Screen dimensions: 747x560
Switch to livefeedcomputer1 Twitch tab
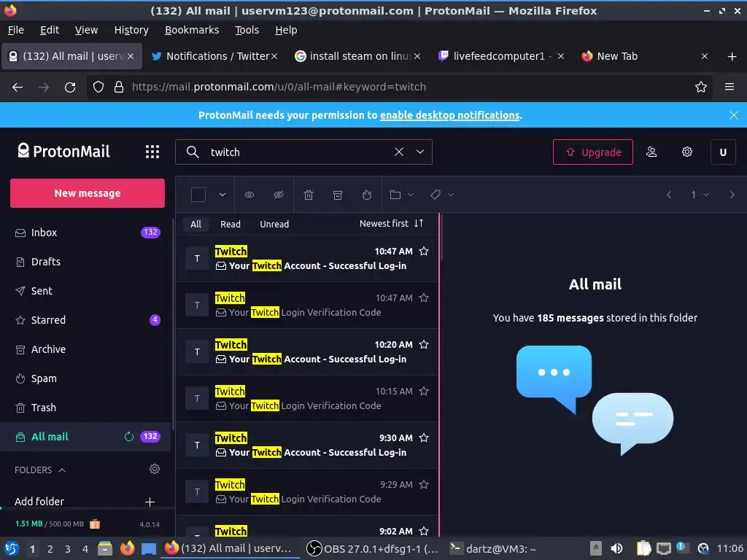tap(499, 56)
